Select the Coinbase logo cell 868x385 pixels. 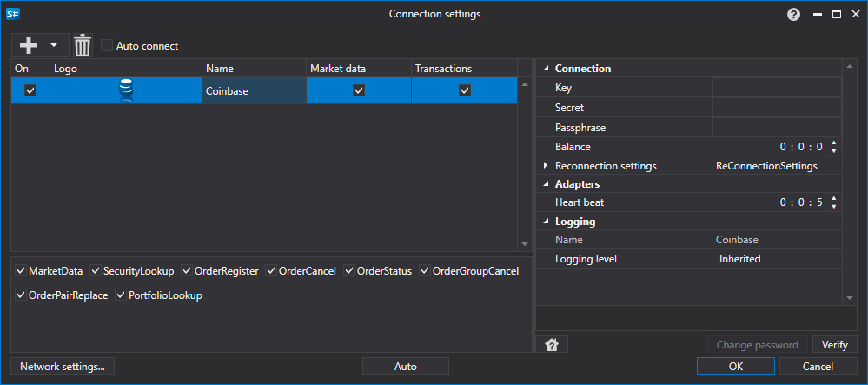point(126,91)
